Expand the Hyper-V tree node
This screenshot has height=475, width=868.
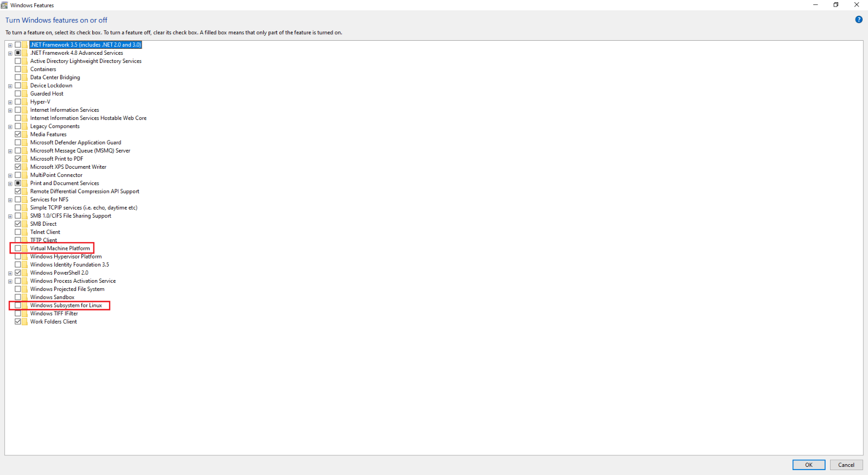(10, 102)
